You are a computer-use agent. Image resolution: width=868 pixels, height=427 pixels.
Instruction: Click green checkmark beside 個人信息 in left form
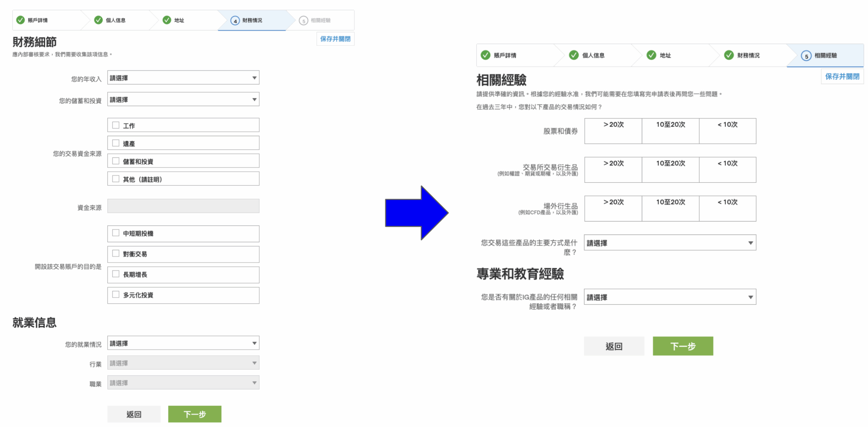[98, 20]
